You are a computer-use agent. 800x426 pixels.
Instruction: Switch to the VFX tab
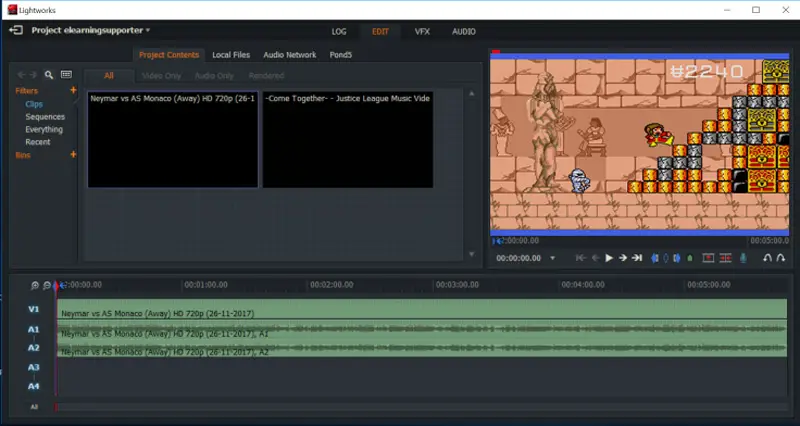point(422,32)
